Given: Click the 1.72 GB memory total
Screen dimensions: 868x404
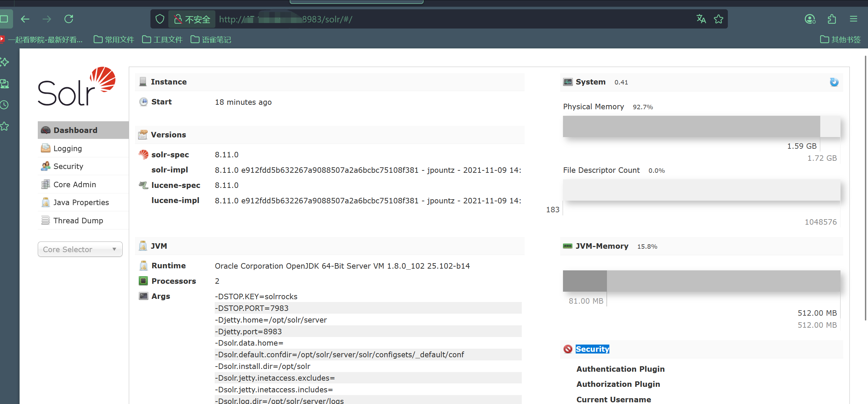Looking at the screenshot, I should [x=822, y=158].
